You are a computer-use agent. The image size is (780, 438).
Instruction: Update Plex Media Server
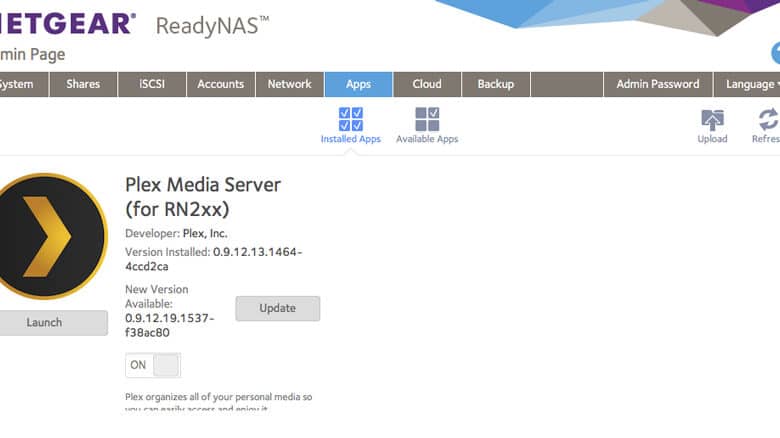point(278,309)
